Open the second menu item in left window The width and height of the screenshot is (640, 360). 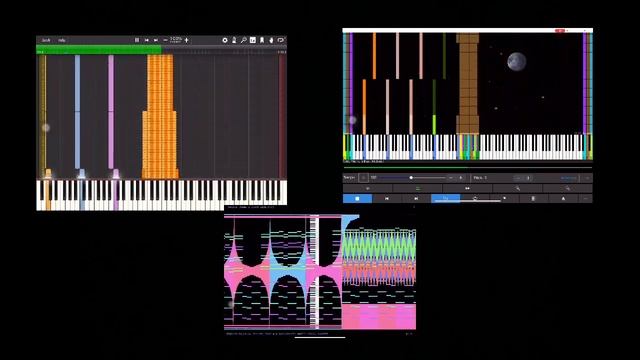click(x=62, y=40)
